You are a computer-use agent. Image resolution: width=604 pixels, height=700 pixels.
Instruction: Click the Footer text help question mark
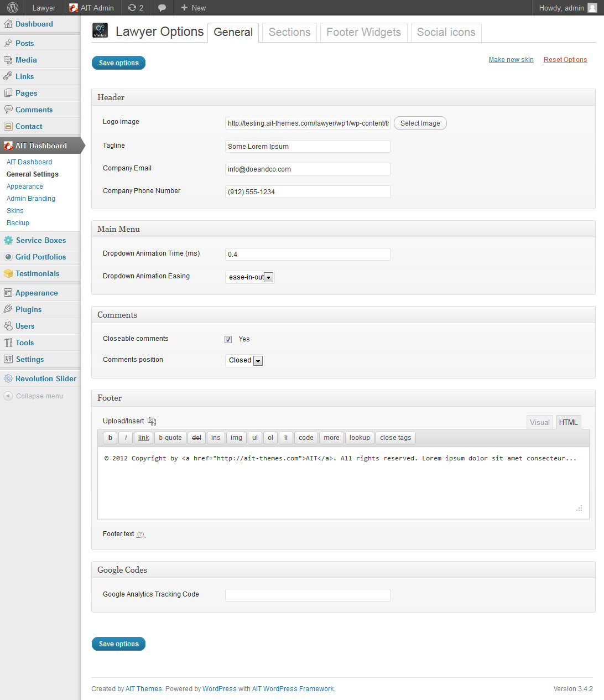140,534
